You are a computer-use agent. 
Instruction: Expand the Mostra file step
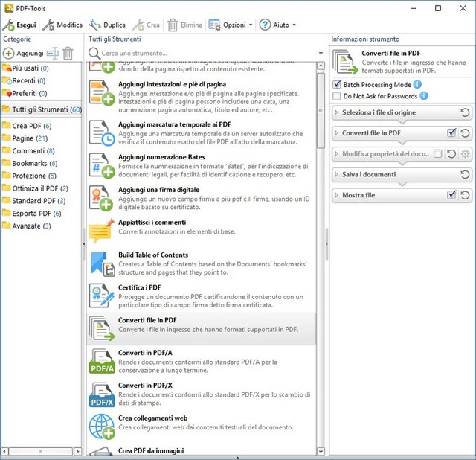[x=336, y=195]
